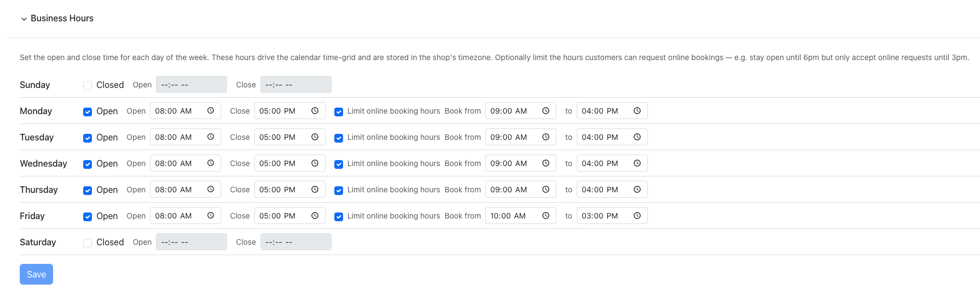Click the disabled Sunday Open time field

(192, 85)
